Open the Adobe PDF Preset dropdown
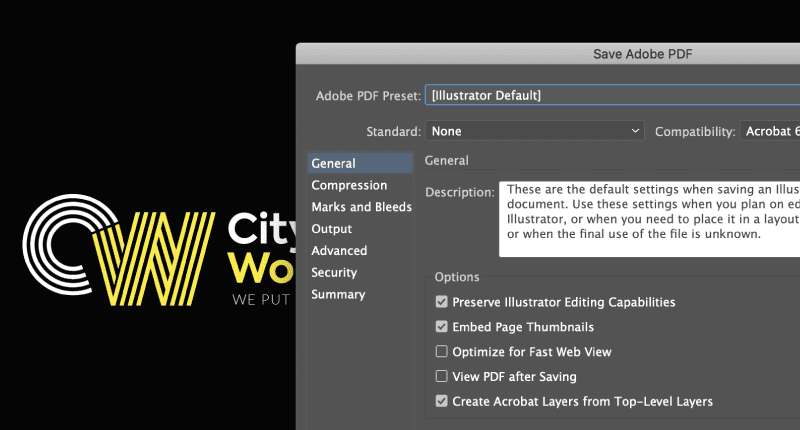 pyautogui.click(x=612, y=95)
